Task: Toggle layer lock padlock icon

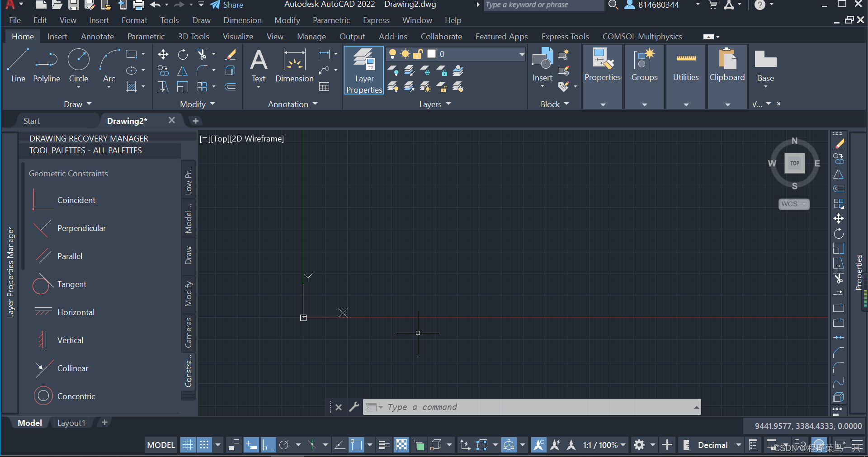Action: click(x=418, y=54)
